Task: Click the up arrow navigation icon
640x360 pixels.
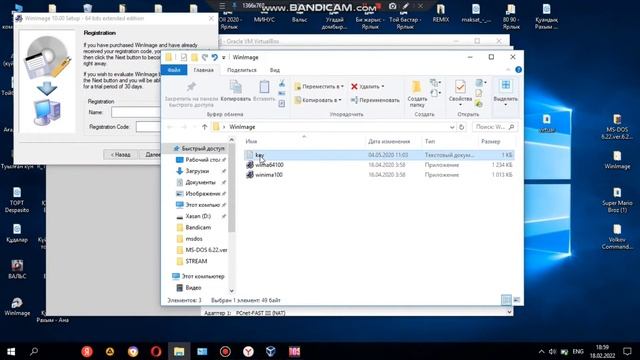Action: coord(204,127)
